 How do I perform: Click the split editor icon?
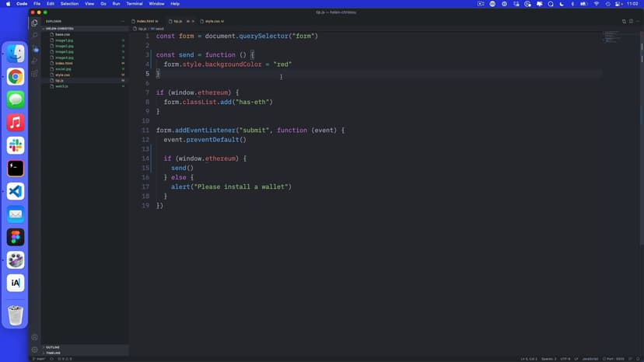click(623, 21)
